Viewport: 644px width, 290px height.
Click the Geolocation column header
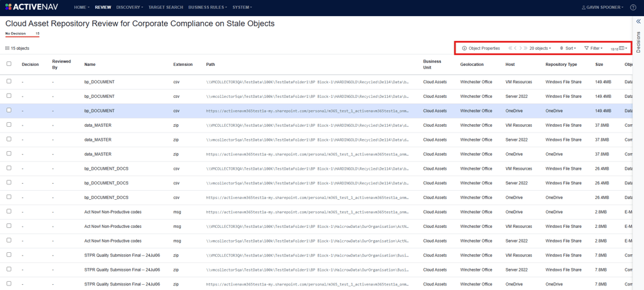pos(472,65)
